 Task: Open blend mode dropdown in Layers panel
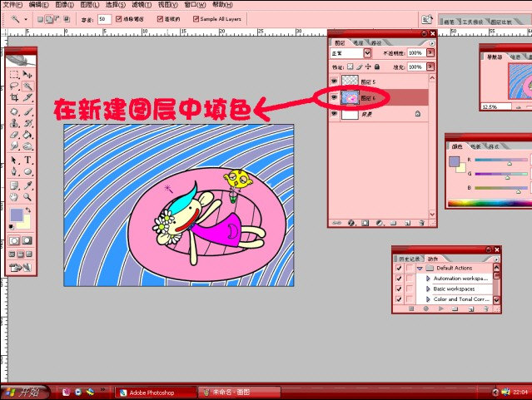[x=367, y=53]
